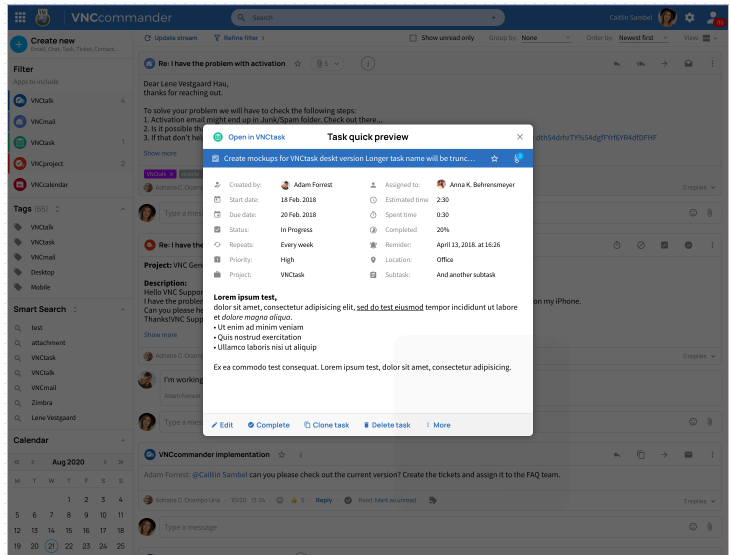Reply link under VNCcommander implementation
Image resolution: width=731 pixels, height=555 pixels.
324,500
